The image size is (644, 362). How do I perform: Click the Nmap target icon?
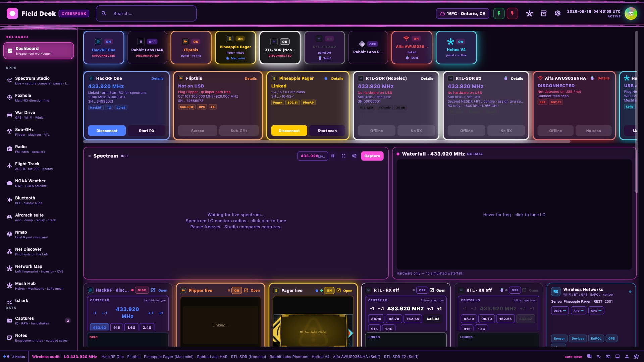click(9, 234)
